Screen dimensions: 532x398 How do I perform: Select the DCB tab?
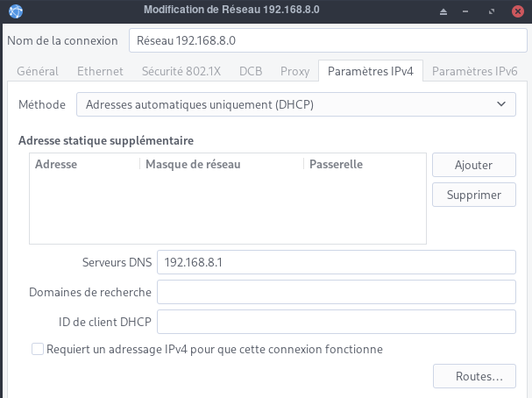pos(251,71)
